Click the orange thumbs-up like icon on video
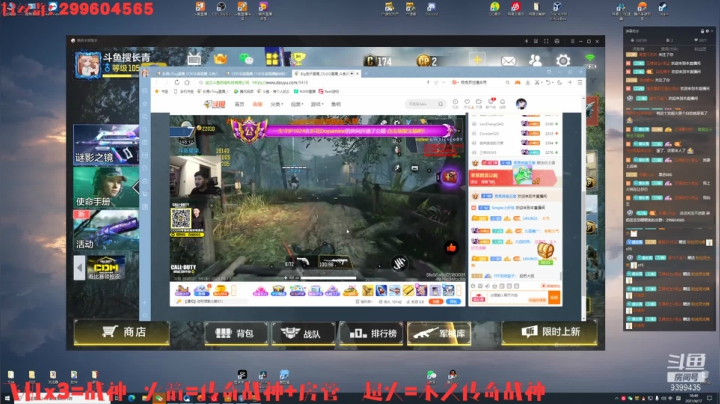Viewport: 720px width, 404px height. (x=451, y=248)
